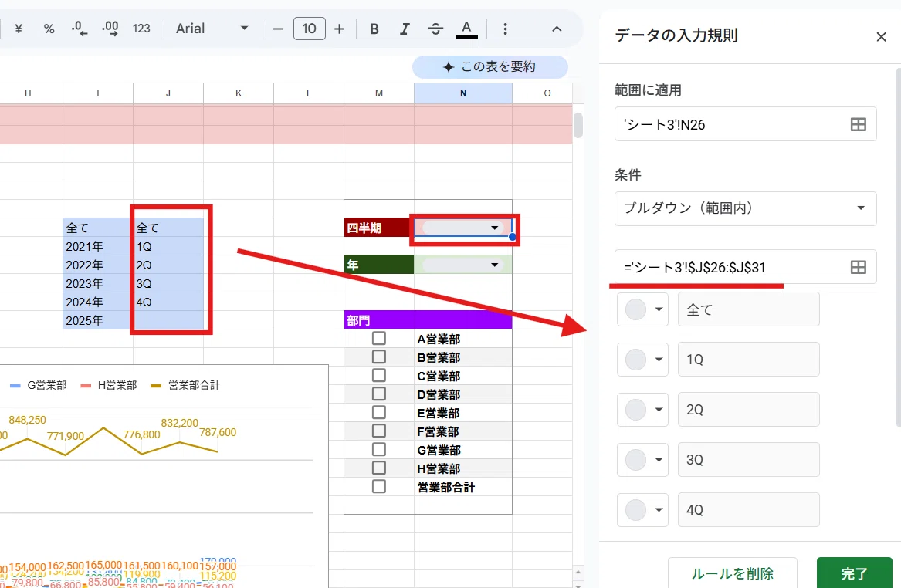Click the cell containing 2021年
This screenshot has width=901, height=588.
point(98,246)
